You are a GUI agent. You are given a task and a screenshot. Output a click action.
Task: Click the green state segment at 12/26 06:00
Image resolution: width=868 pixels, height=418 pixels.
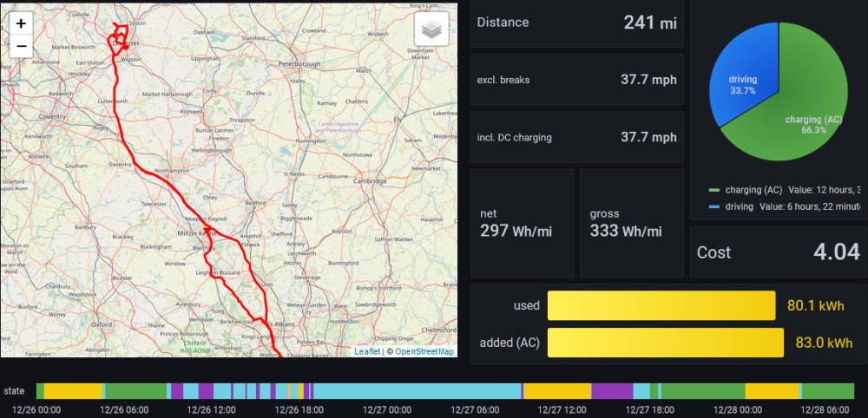click(135, 391)
